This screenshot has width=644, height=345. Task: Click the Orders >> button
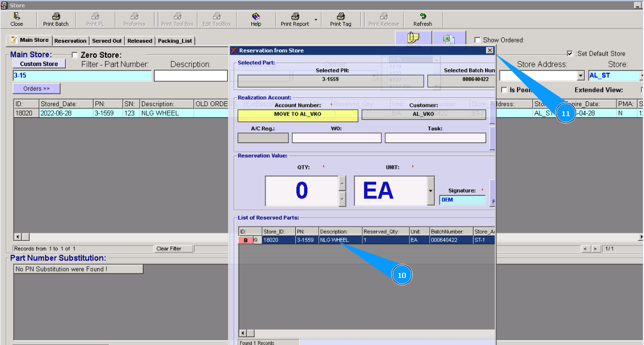point(36,89)
